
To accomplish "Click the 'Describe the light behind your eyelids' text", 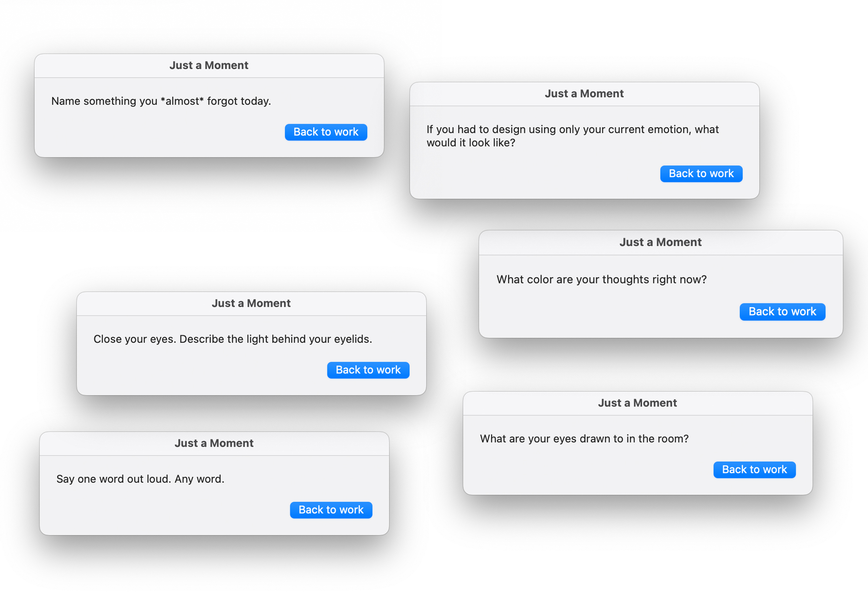I will [275, 339].
